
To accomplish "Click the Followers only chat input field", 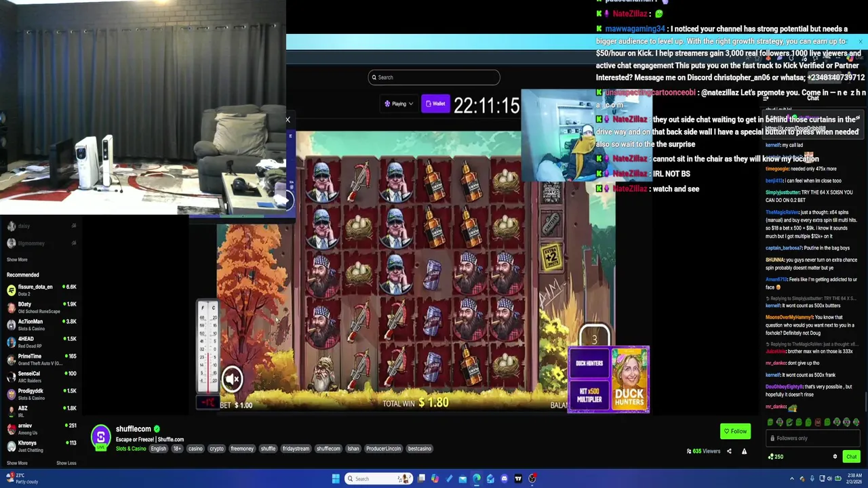I will click(x=813, y=438).
